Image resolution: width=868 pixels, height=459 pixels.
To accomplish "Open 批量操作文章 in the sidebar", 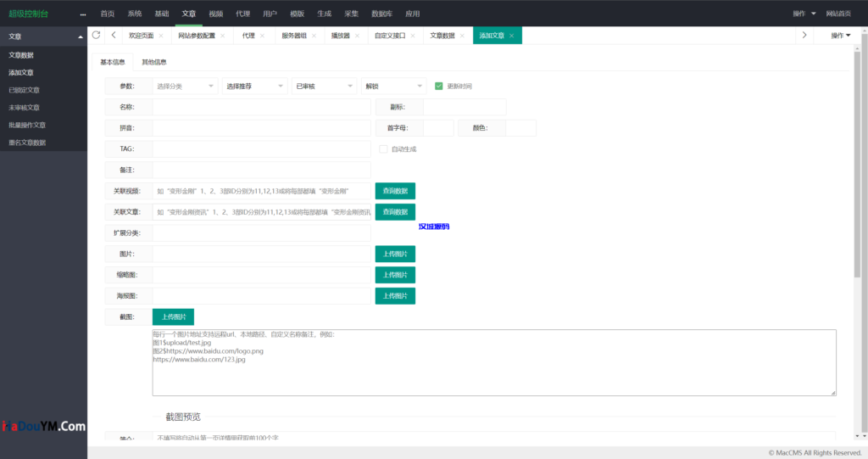I will [x=27, y=126].
